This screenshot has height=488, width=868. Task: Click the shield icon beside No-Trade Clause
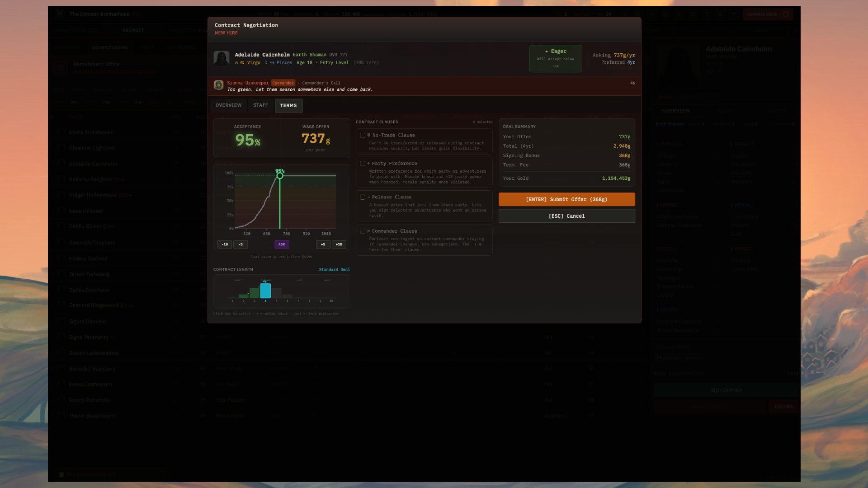(369, 135)
